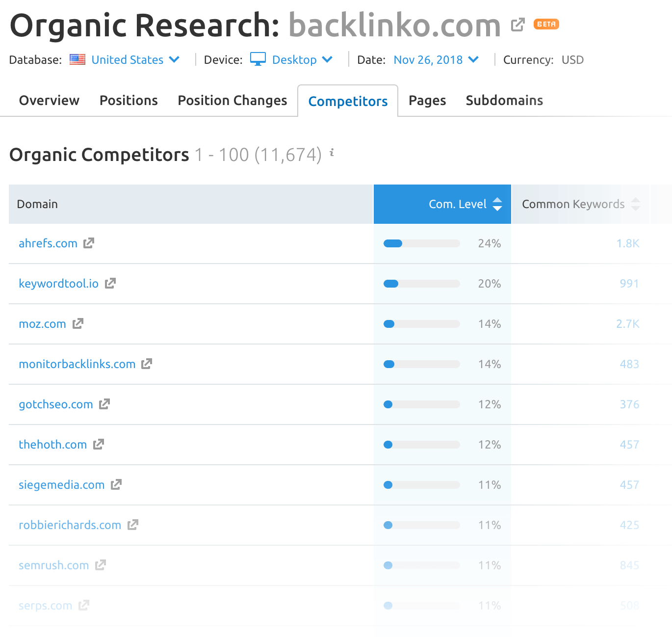Click monitorbacklinks.com common keywords value 483

tap(629, 364)
